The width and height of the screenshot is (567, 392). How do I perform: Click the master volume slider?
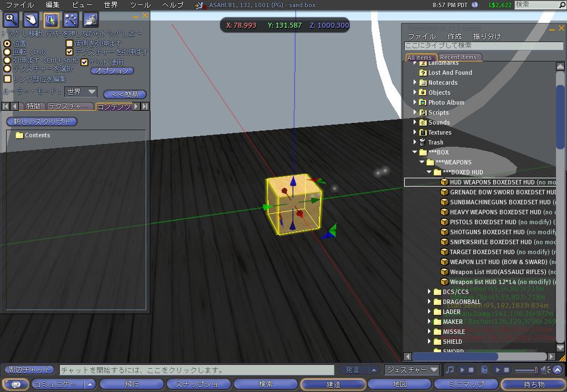click(x=527, y=370)
